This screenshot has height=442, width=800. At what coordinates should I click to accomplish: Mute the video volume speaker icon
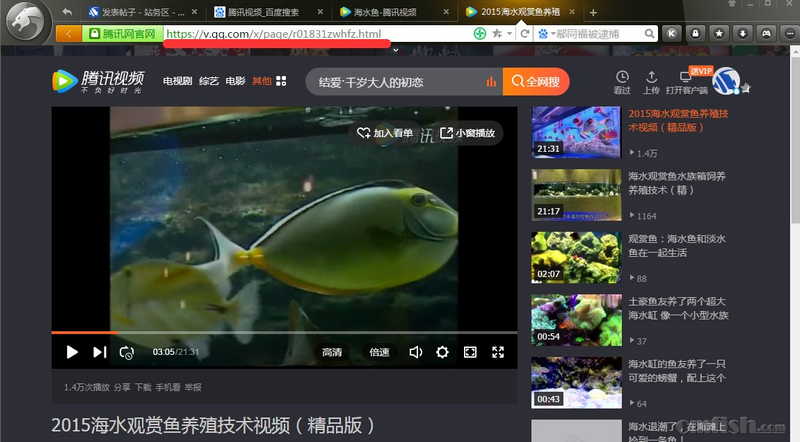pyautogui.click(x=415, y=352)
